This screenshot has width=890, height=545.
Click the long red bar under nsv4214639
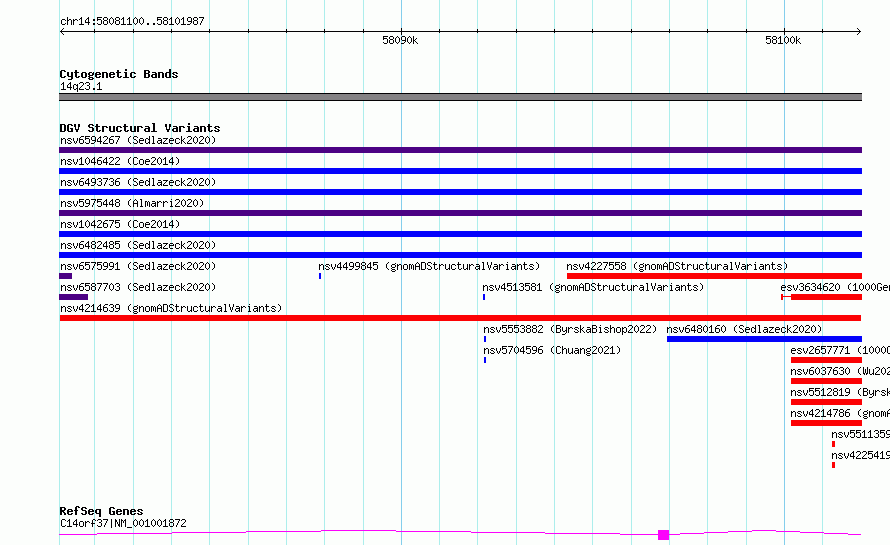coord(460,318)
